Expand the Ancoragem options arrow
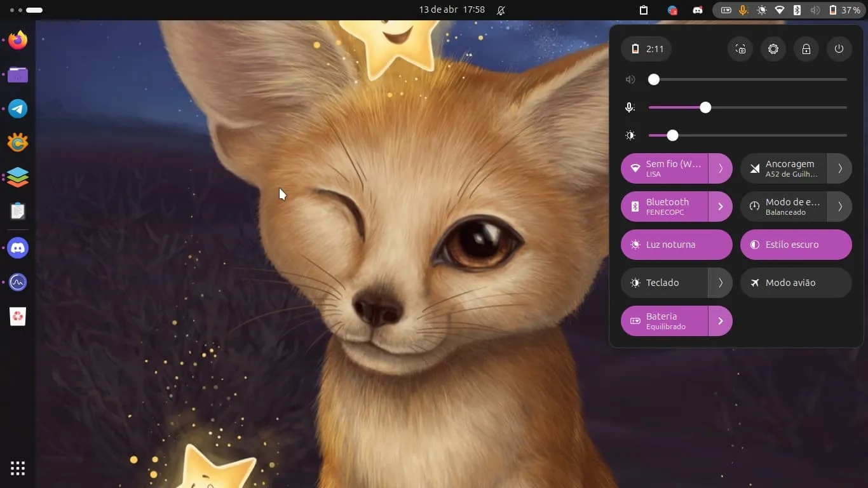Screen dimensions: 868x488 click(840, 168)
